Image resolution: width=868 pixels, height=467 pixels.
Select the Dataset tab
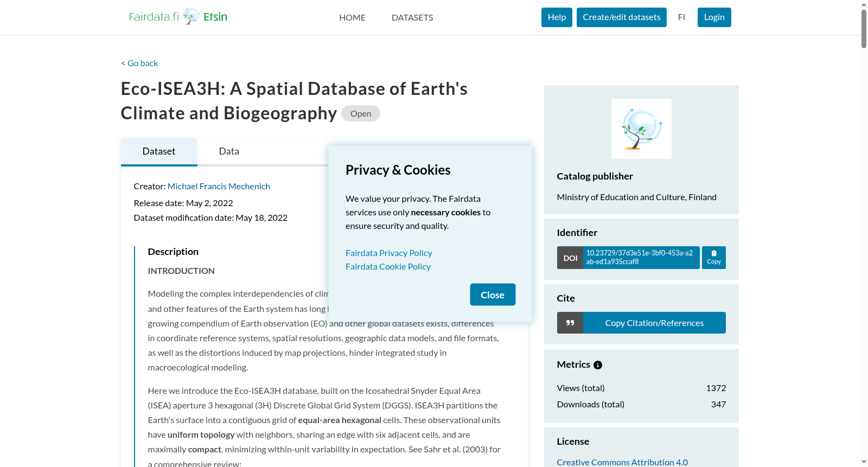click(x=159, y=151)
